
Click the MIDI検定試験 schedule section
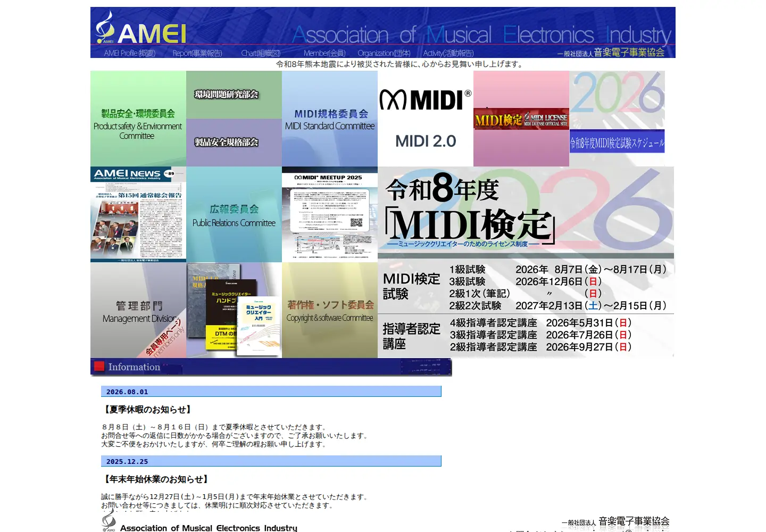pos(526,287)
